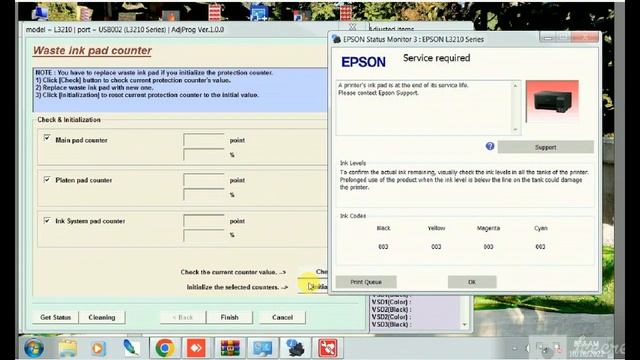
Task: Toggle the Platen pad counter checkbox
Action: tap(47, 179)
